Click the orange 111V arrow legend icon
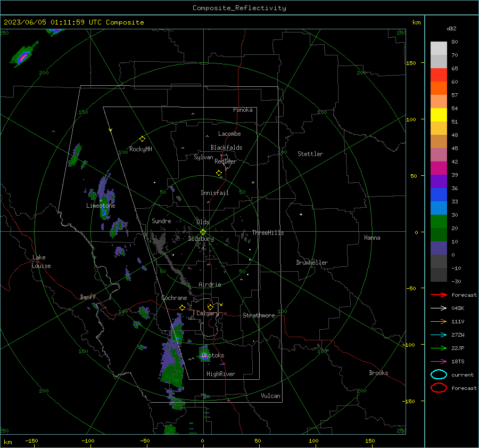This screenshot has height=448, width=479. (x=439, y=321)
